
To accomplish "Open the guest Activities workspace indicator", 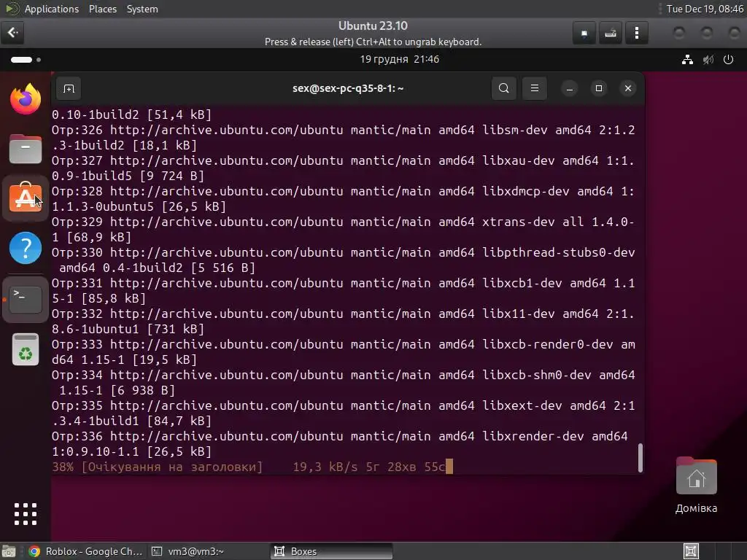I will (x=26, y=60).
